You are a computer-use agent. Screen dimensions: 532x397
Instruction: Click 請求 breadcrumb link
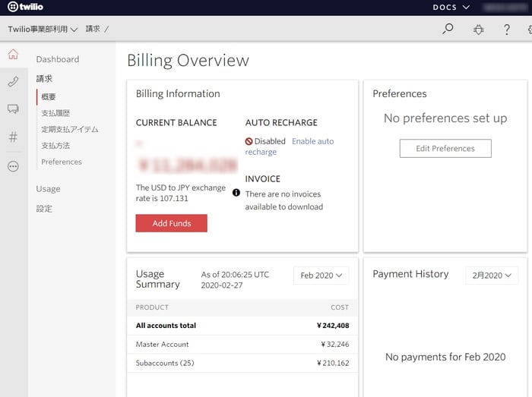93,29
